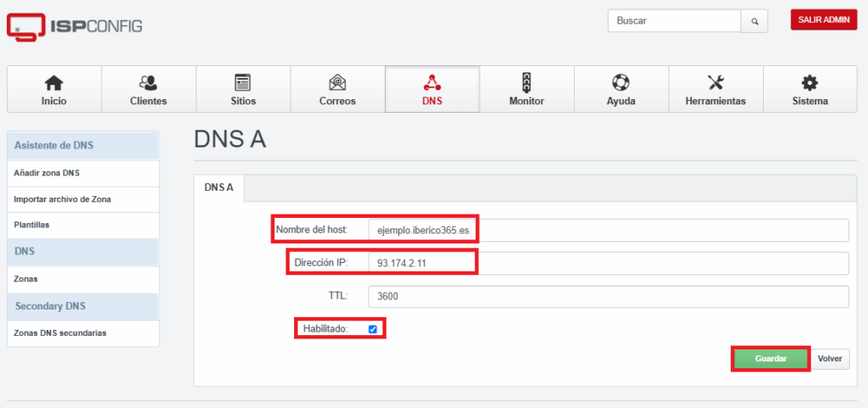868x408 pixels.
Task: Click the search magnifier button
Action: [754, 21]
